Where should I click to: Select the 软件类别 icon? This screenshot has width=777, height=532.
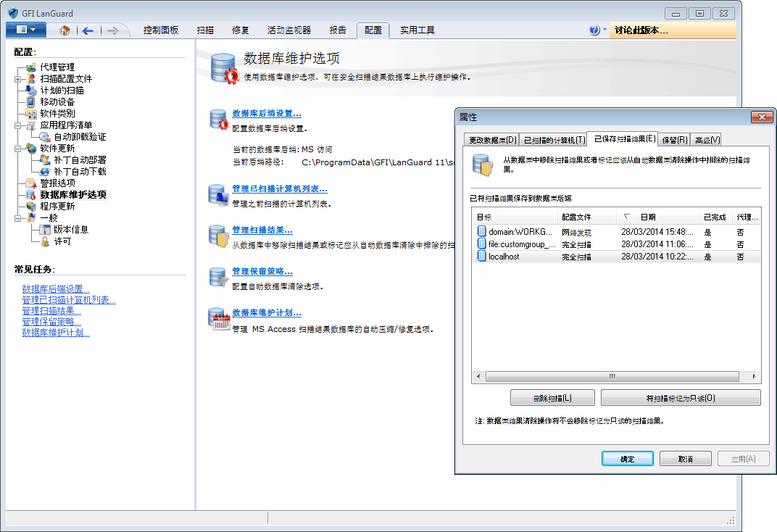pyautogui.click(x=31, y=114)
